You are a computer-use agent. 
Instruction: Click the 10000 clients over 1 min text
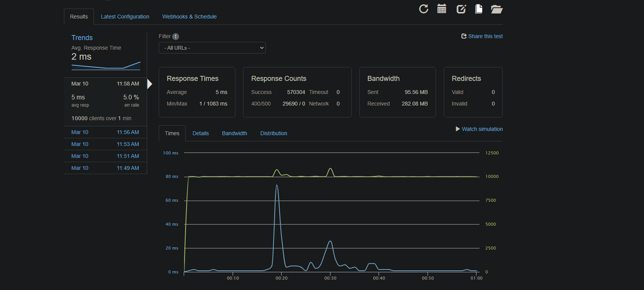coord(101,118)
